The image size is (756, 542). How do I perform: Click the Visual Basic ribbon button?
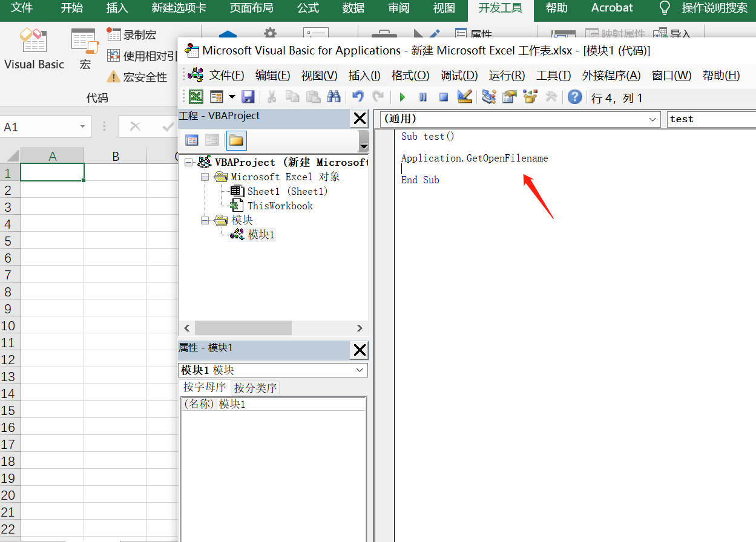pos(34,48)
